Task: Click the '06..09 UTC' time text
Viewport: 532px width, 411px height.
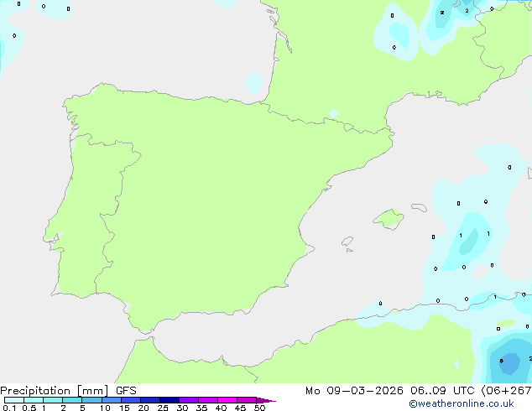Action: [x=441, y=391]
